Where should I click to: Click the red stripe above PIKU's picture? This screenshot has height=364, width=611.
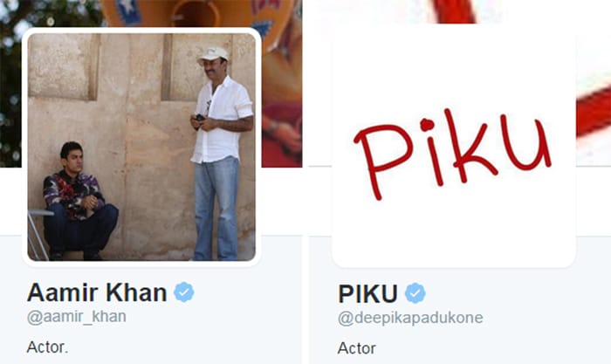click(x=454, y=11)
